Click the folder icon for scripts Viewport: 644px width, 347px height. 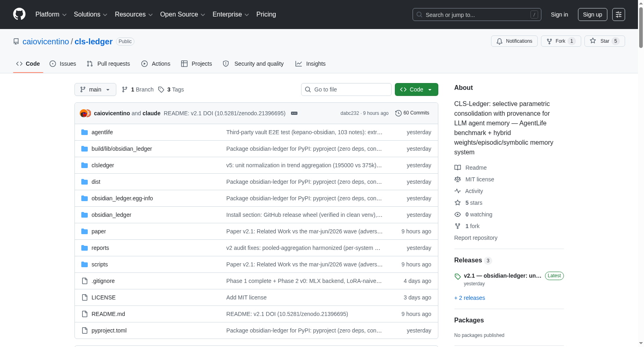85,264
